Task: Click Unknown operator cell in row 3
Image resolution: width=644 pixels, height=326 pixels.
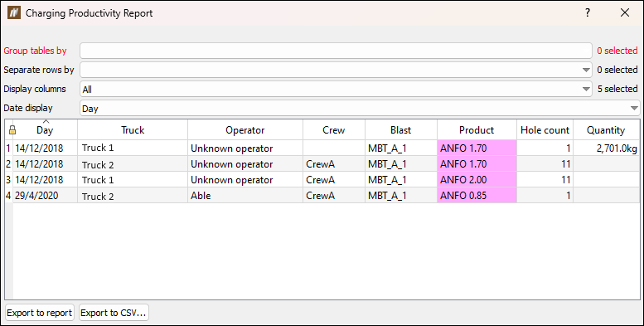Action: tap(245, 180)
